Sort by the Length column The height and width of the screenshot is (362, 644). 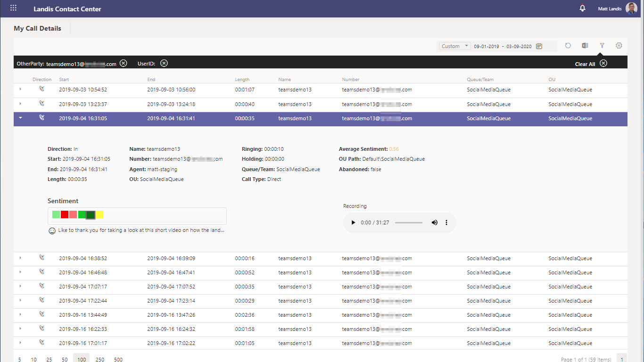click(x=242, y=80)
